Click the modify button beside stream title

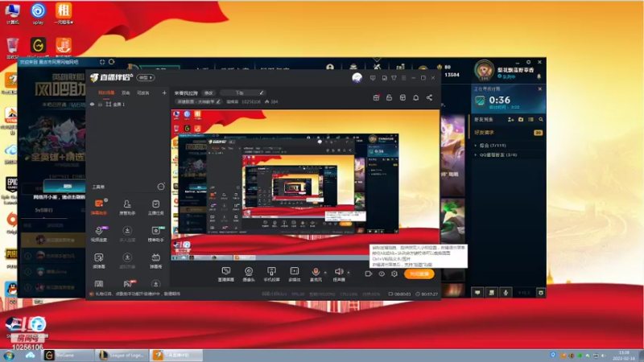point(208,93)
